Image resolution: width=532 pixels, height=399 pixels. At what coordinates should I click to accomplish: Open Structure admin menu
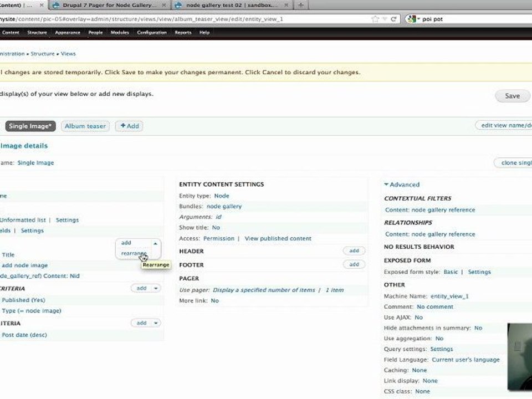point(37,33)
